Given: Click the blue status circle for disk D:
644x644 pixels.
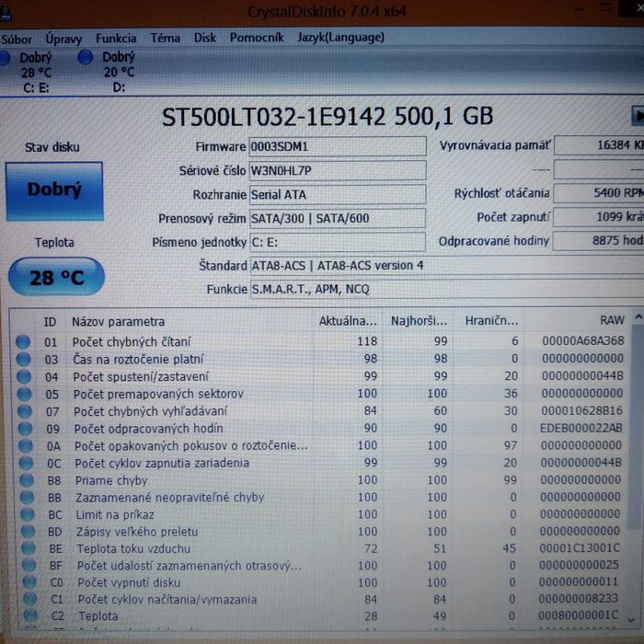Looking at the screenshot, I should (x=86, y=57).
